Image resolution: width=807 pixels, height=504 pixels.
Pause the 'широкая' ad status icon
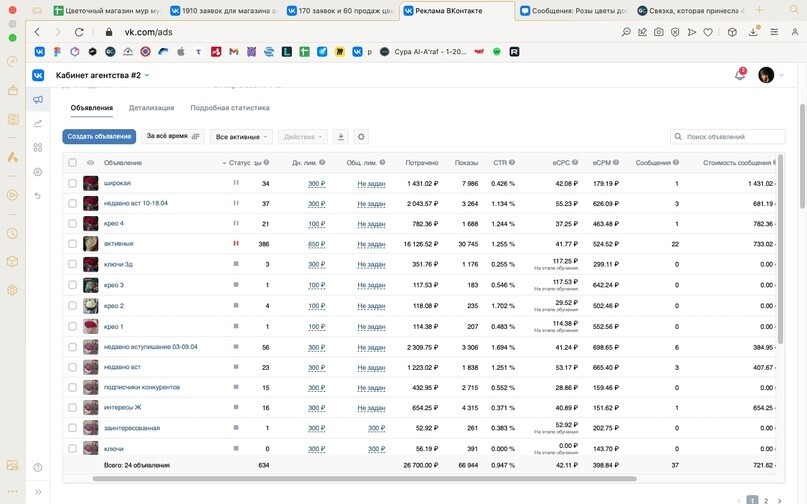tap(236, 183)
